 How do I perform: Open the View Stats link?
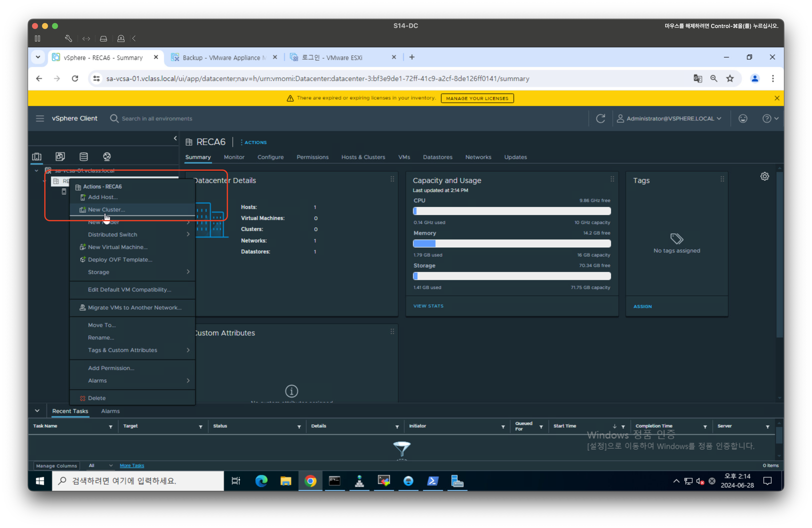click(x=428, y=306)
